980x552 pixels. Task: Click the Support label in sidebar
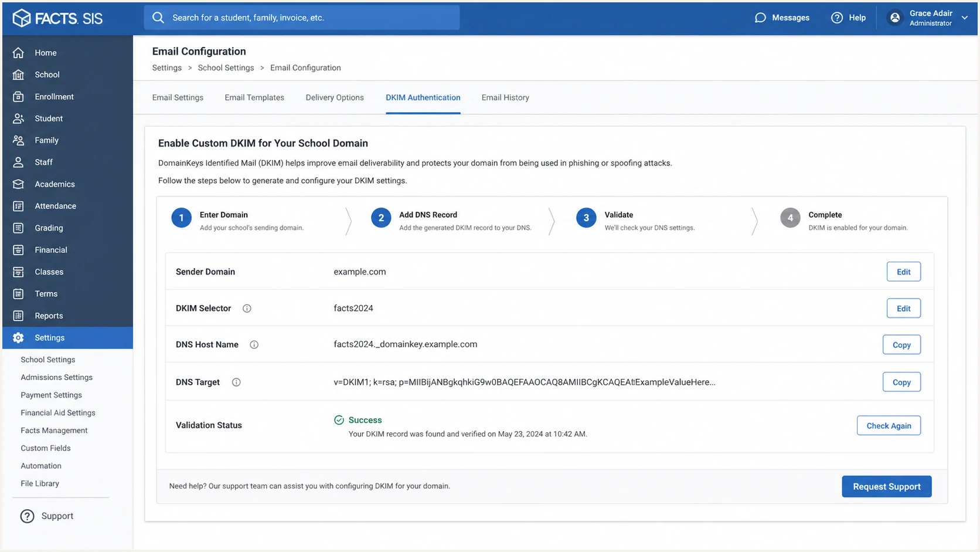(57, 516)
